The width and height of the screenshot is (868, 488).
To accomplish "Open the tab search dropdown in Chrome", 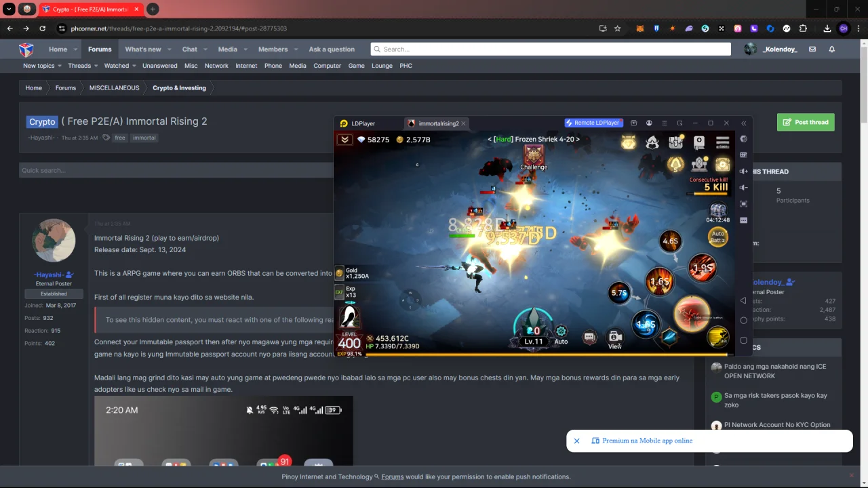I will point(9,9).
